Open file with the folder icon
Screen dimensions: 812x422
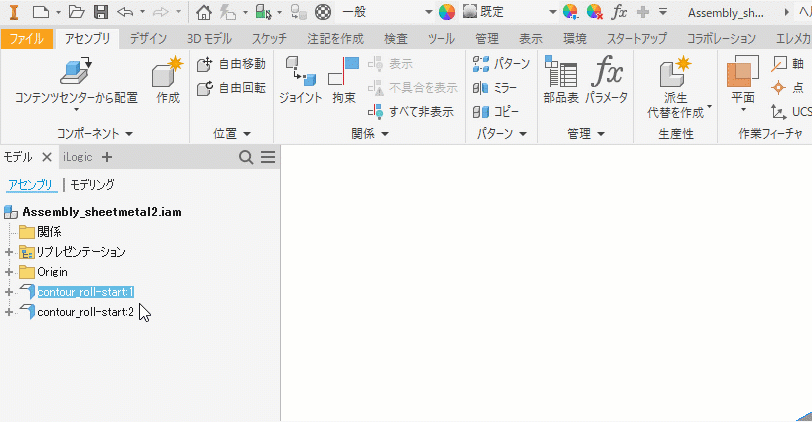76,11
